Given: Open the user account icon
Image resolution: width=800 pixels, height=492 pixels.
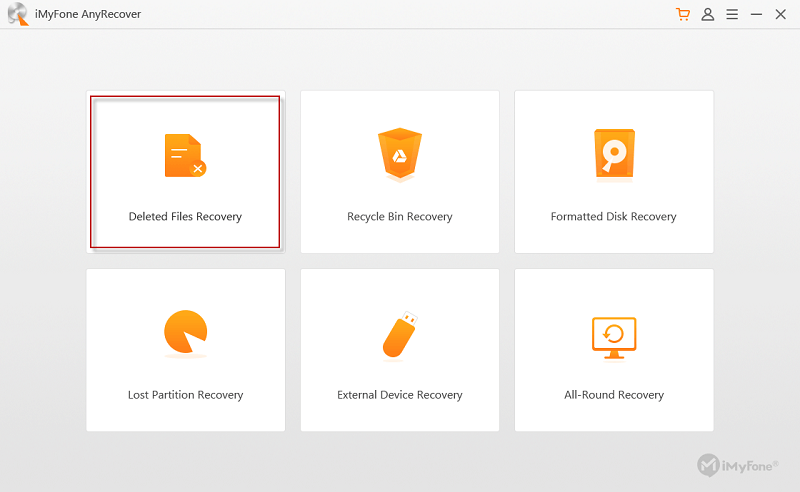Looking at the screenshot, I should coord(708,14).
